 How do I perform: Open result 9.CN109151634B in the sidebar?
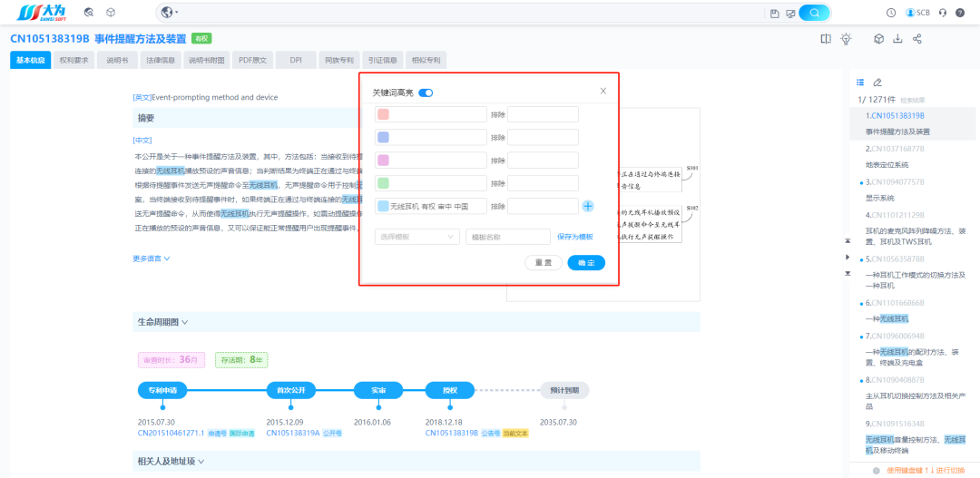point(895,424)
